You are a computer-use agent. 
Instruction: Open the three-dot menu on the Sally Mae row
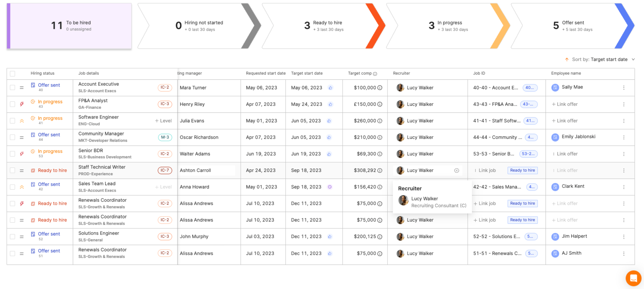pyautogui.click(x=624, y=88)
